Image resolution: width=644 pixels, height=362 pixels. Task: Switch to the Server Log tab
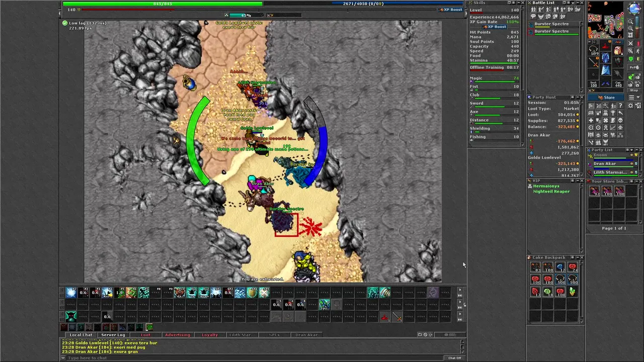[x=113, y=335]
